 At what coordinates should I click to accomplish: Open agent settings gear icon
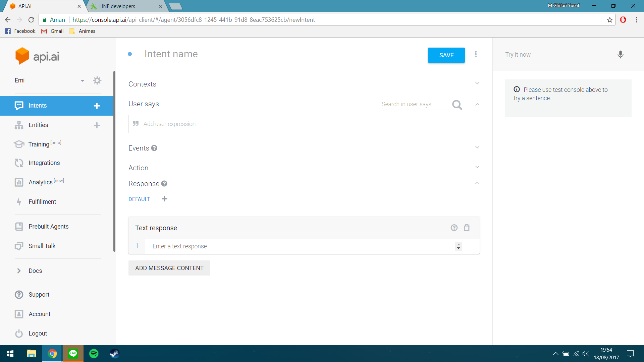click(97, 80)
